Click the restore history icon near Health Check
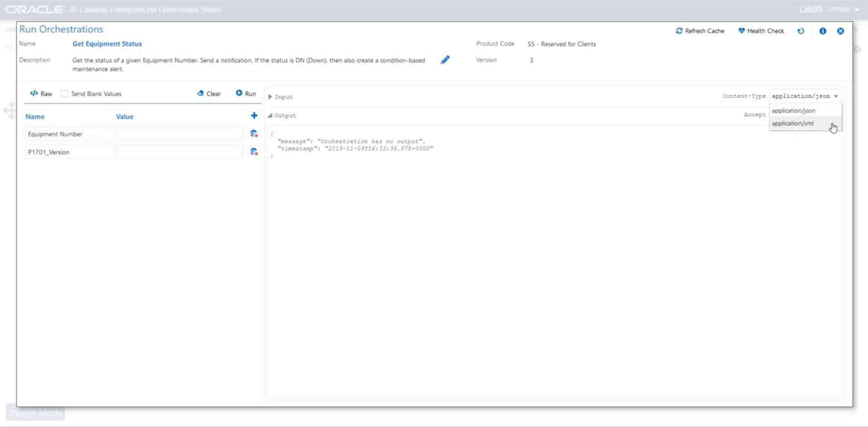 (801, 31)
